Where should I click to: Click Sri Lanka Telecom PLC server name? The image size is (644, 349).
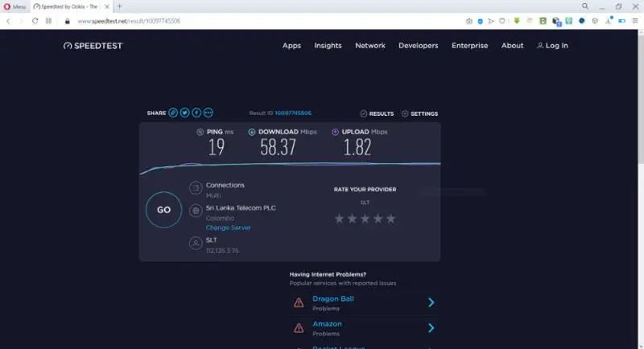point(241,208)
